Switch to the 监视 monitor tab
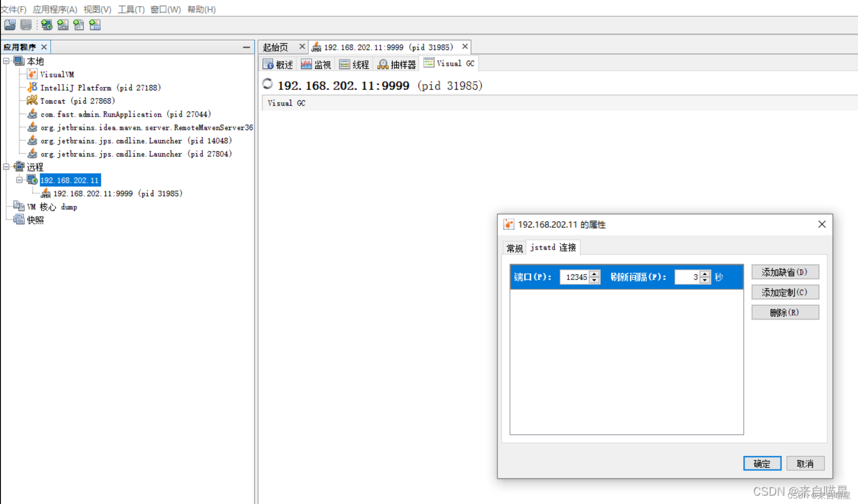 pos(316,65)
